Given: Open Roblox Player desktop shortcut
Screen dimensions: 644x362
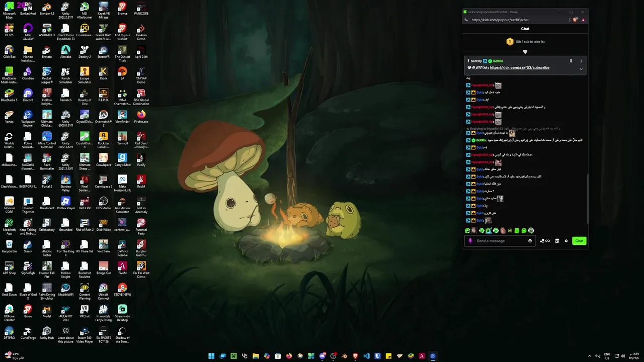Looking at the screenshot, I should coord(65,203).
